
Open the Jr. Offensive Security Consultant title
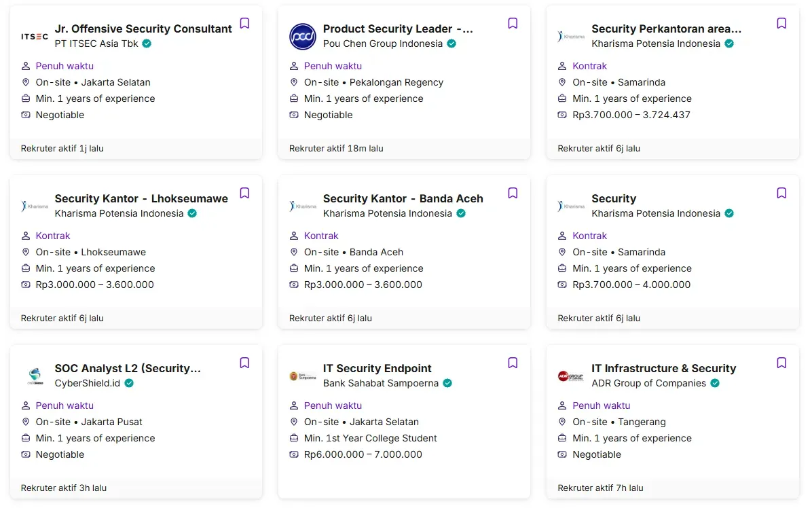coord(143,29)
